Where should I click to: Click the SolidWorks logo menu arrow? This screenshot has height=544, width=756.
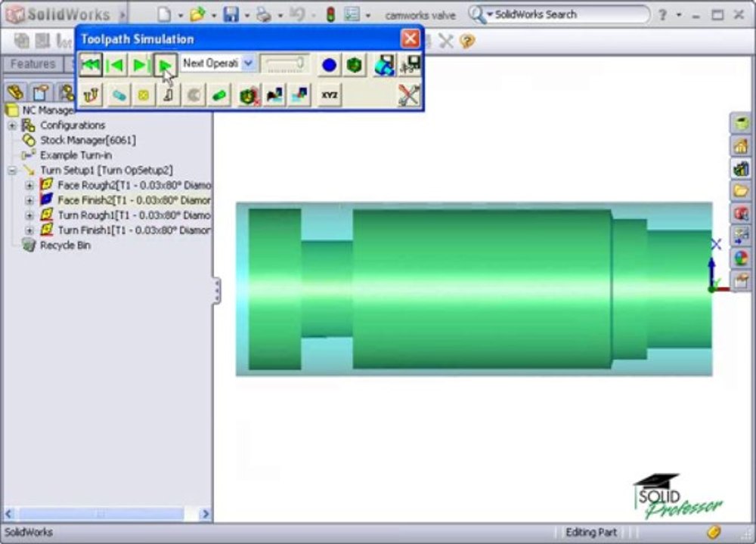click(x=122, y=15)
